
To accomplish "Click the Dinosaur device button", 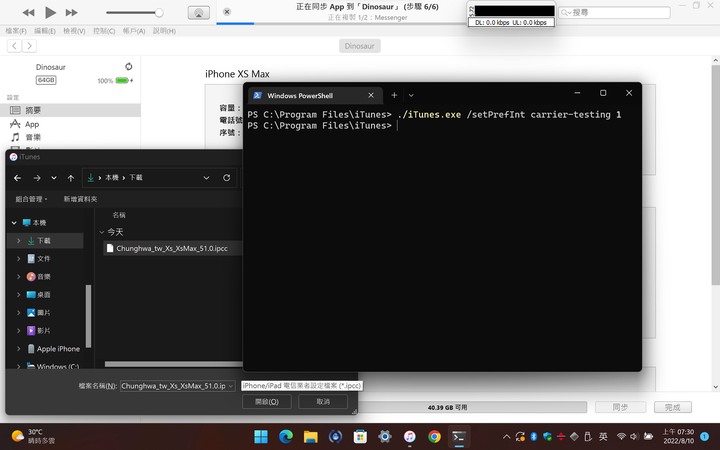I will (360, 46).
